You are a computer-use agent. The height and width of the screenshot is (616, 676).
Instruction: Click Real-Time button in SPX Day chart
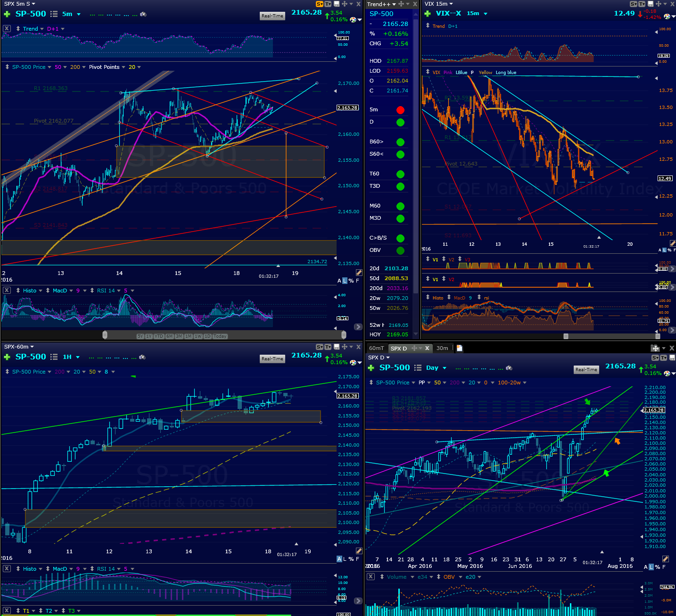(x=586, y=369)
